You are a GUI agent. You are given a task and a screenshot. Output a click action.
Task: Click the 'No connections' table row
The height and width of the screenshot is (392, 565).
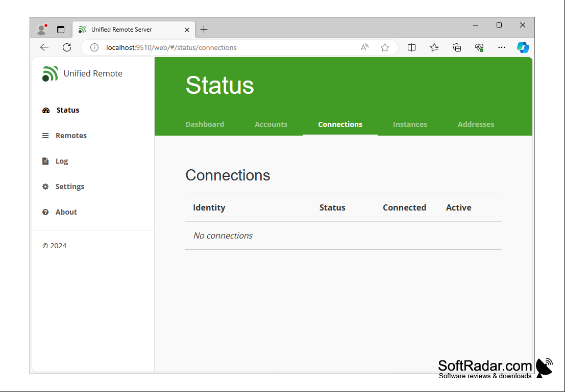pos(343,236)
